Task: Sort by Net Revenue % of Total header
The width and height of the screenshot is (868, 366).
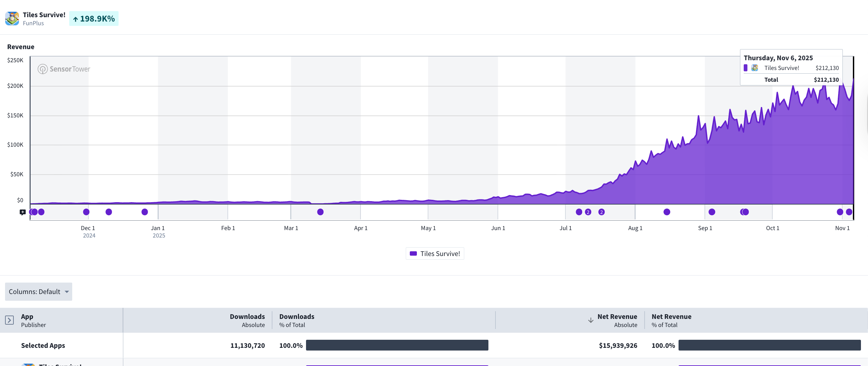Action: pos(671,321)
